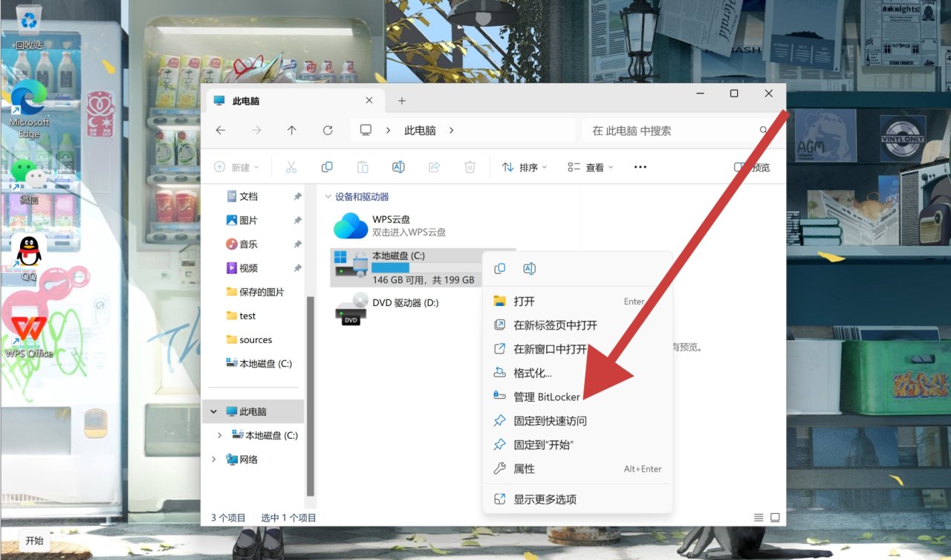Collapse the 设备和驱动器 group

click(x=328, y=197)
